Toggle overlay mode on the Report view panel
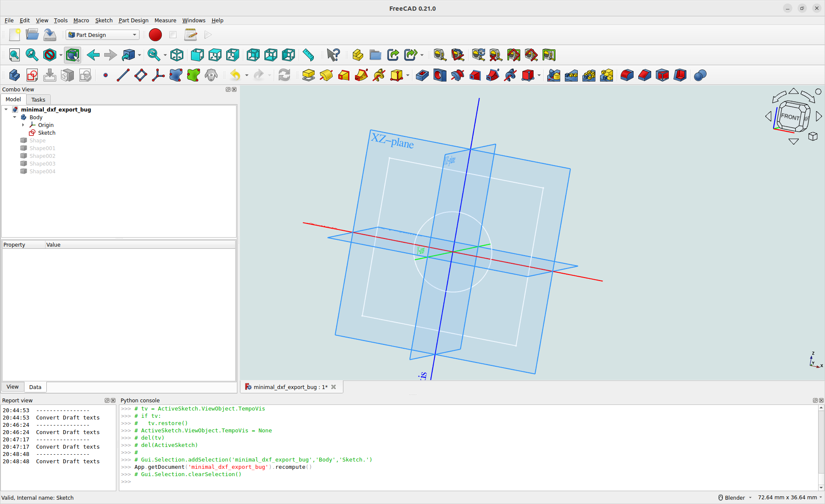825x504 pixels. 106,400
